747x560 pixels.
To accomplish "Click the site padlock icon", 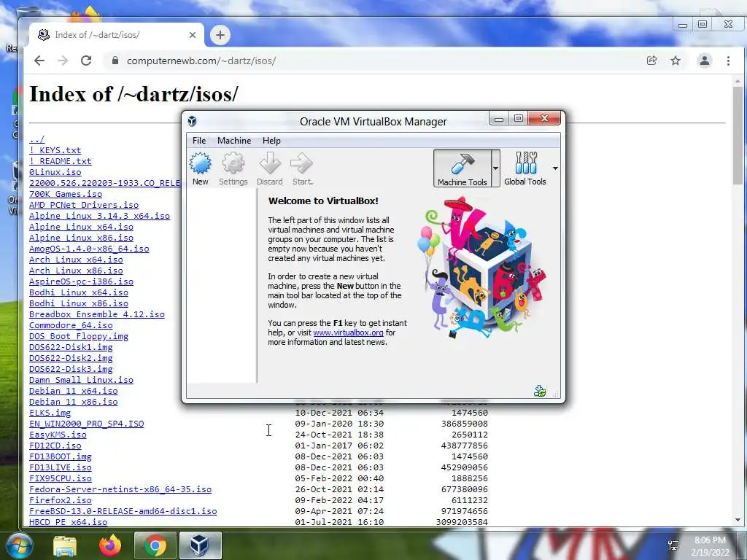I will 115,61.
